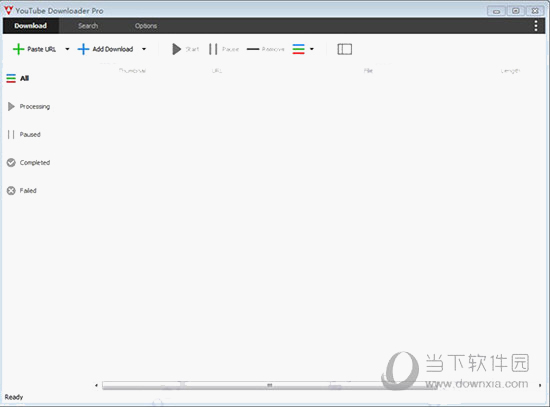Click the Start play triangle icon
Screen dimensions: 550x407
176,49
